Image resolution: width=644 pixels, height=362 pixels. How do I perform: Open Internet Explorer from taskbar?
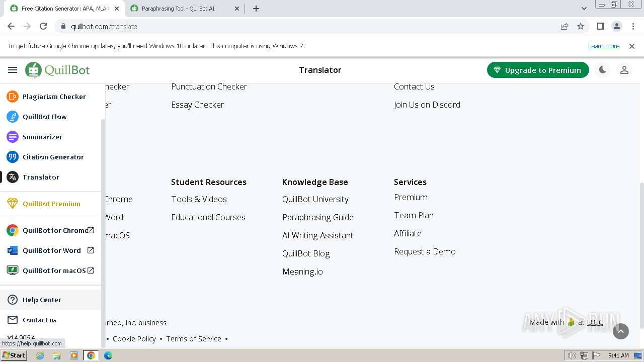(40, 355)
